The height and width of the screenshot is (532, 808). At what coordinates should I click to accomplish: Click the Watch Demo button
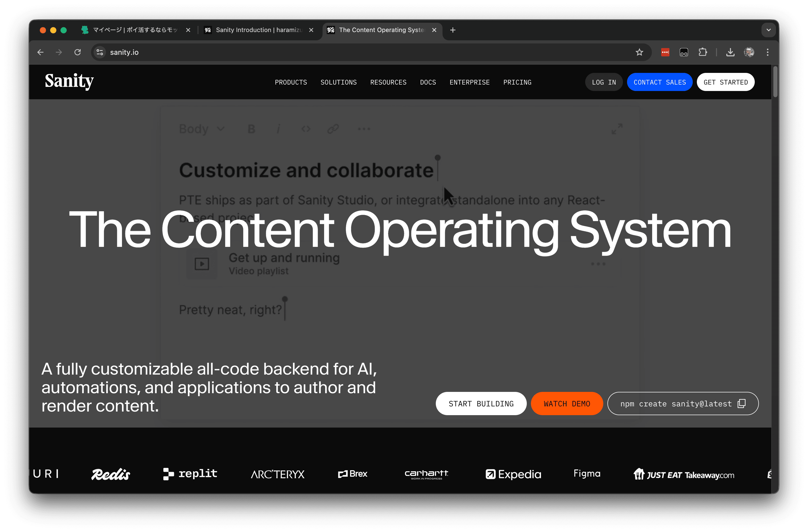click(567, 404)
